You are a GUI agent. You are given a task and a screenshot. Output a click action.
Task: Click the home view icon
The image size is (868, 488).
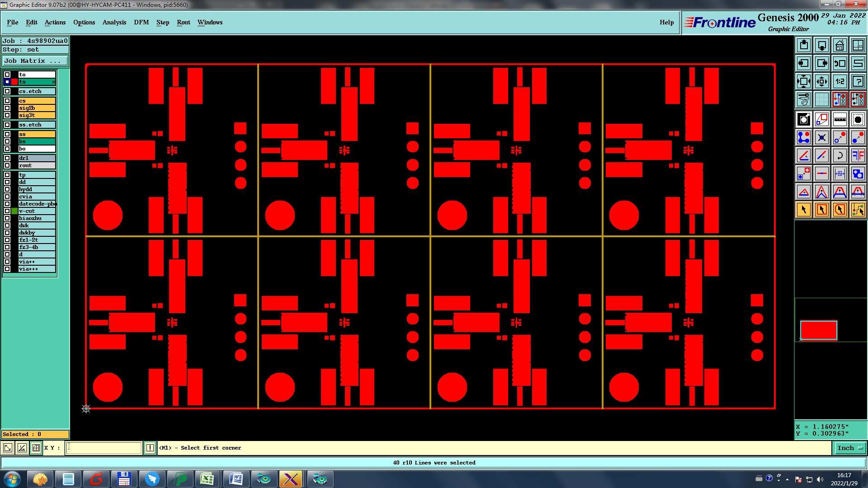(x=840, y=45)
